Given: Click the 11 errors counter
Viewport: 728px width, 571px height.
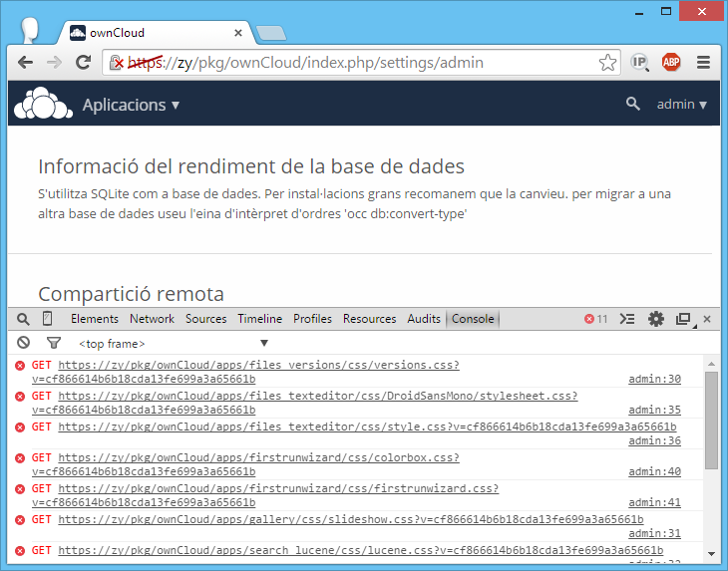Looking at the screenshot, I should point(596,319).
